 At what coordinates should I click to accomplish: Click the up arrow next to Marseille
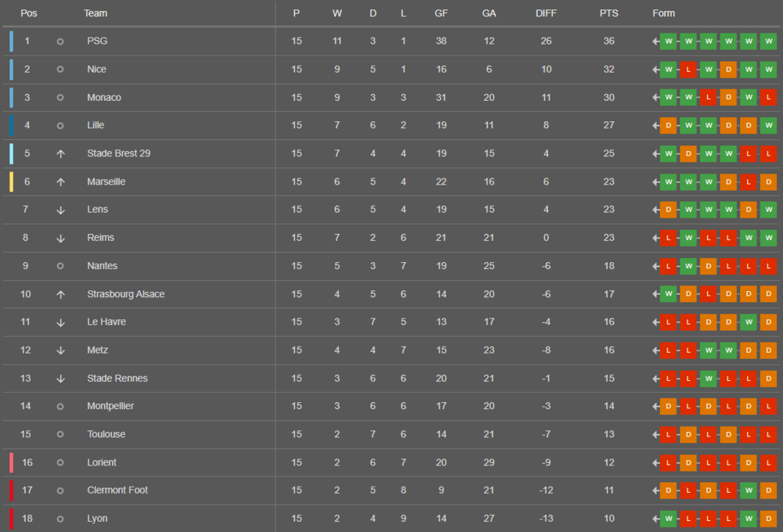click(60, 182)
